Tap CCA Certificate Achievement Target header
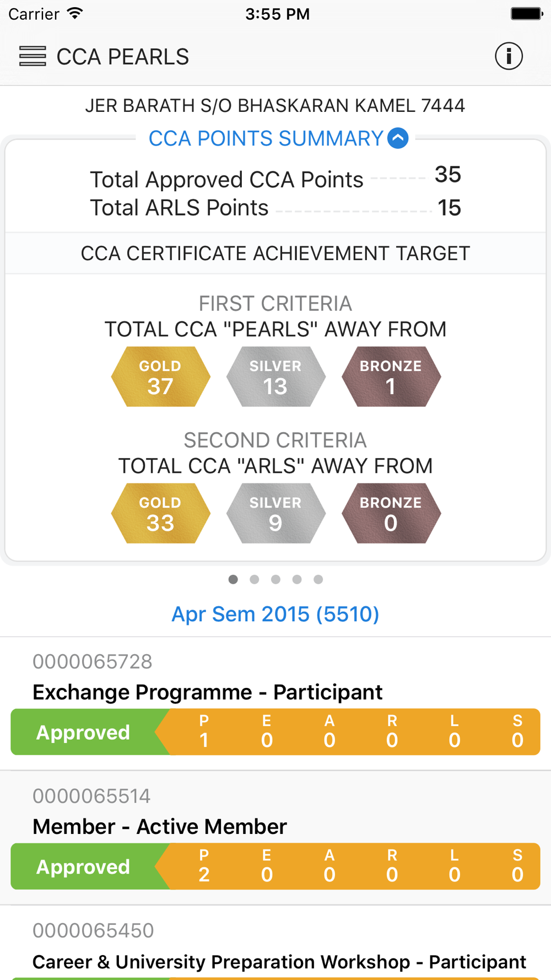551x980 pixels. coord(275,253)
